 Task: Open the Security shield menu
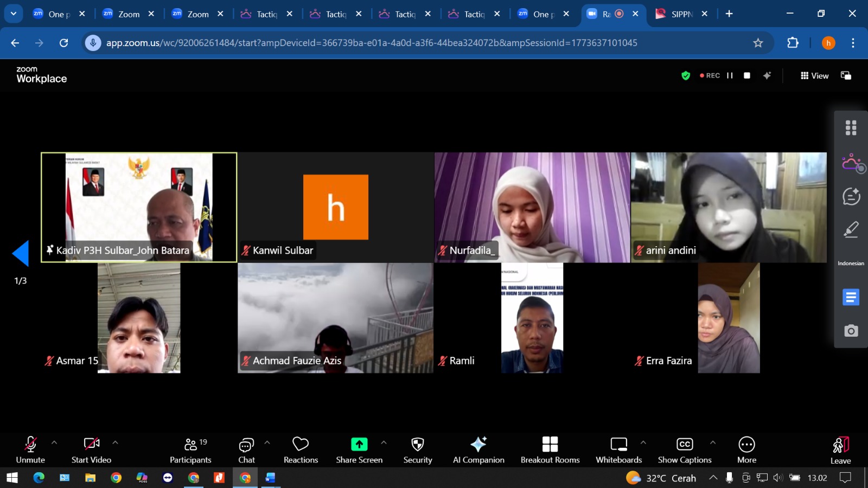click(x=417, y=445)
